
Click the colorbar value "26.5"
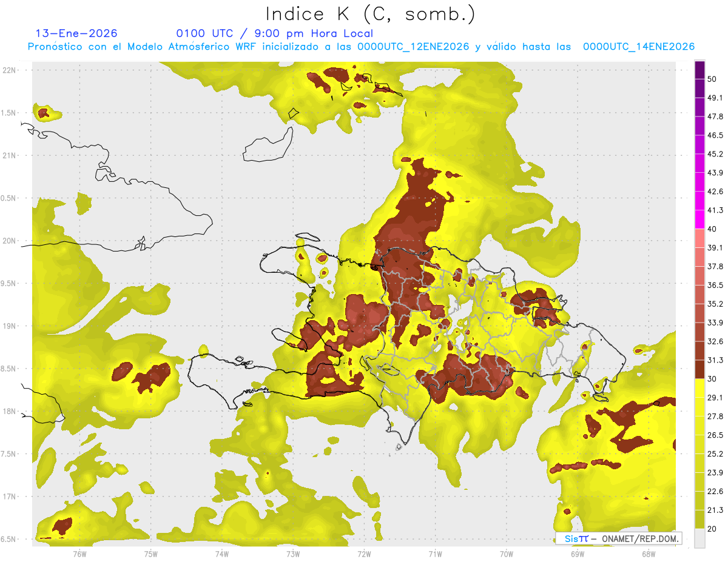715,435
